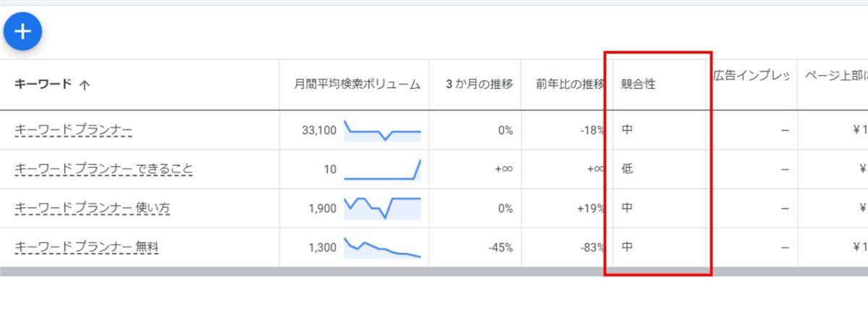Sort by 競合性 column header
The image size is (868, 320).
[638, 84]
